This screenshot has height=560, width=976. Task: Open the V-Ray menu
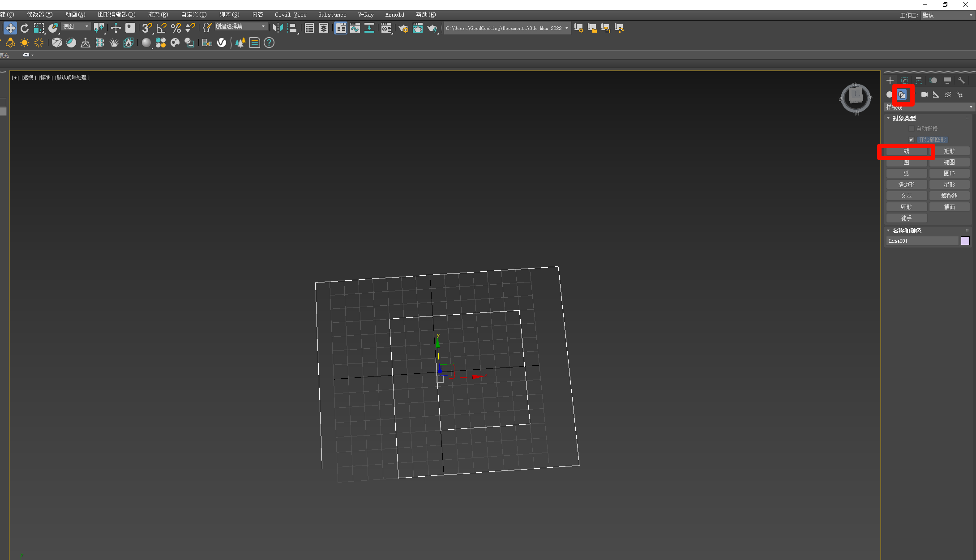[365, 15]
